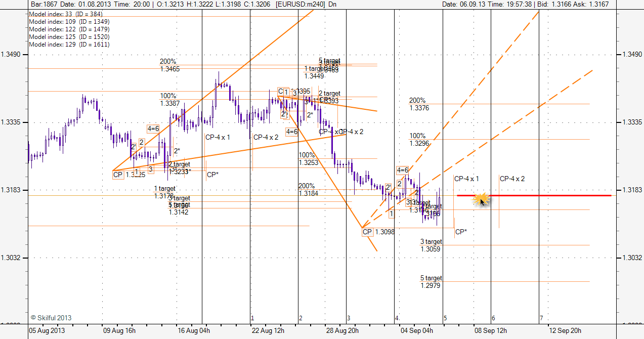Select the 5 target 1.2979 label
Screen dimensions: 644x339
431,282
